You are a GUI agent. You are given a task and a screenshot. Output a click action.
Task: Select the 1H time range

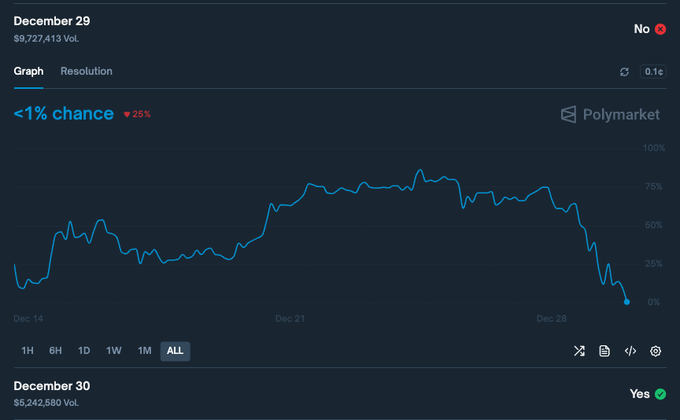click(x=28, y=351)
